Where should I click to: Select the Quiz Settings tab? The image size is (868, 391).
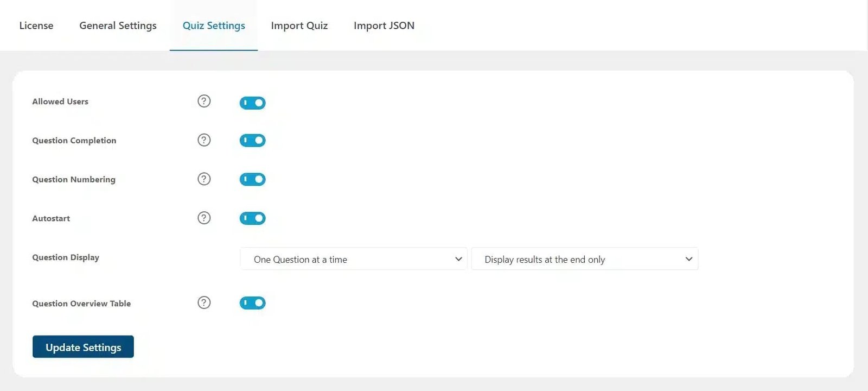pos(214,26)
